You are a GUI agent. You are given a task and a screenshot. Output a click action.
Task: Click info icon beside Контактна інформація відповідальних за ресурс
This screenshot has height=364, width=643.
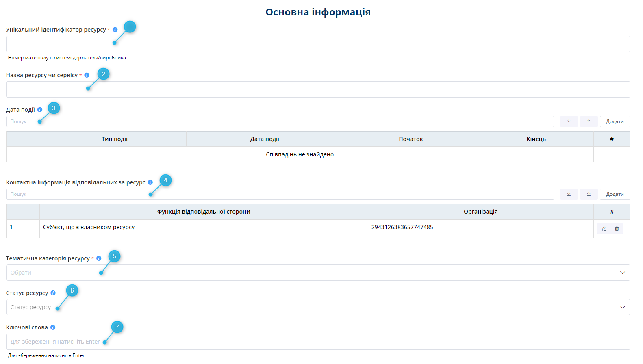coord(150,182)
